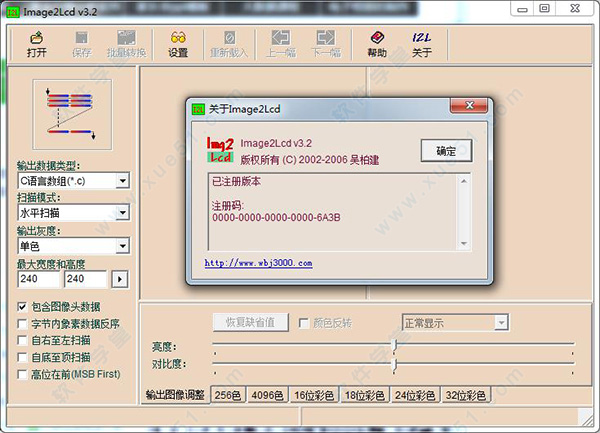Click the 对比度 contrast slider handle

(x=394, y=365)
